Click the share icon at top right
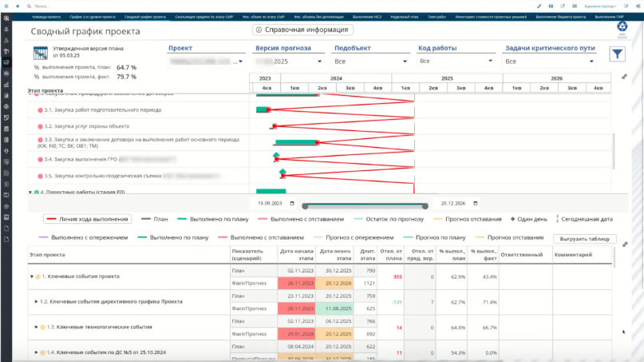The width and height of the screenshot is (644, 362). click(x=638, y=6)
